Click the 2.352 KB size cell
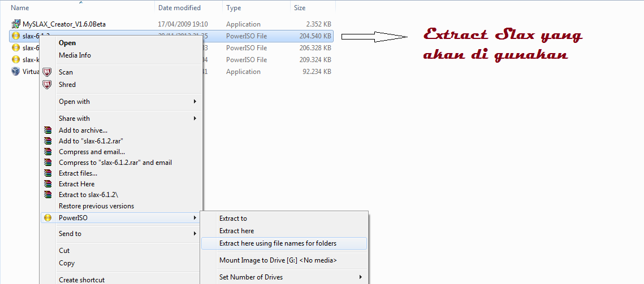Viewport: 644px width, 284px height. point(319,24)
